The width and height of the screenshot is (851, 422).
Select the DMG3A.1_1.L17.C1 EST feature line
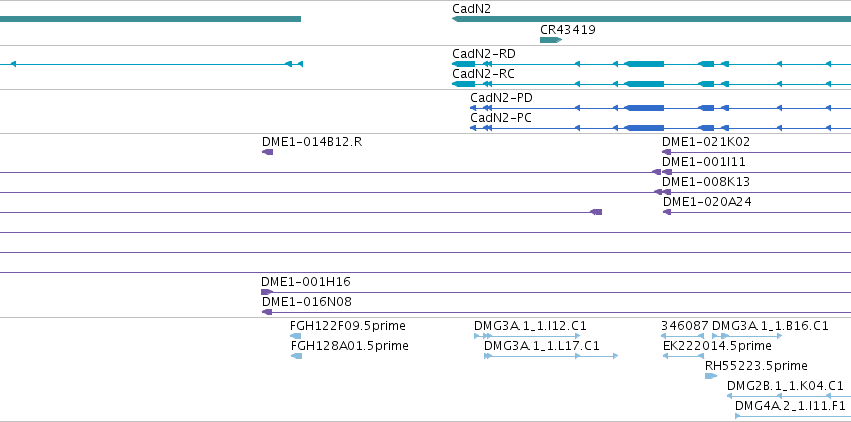coord(551,356)
